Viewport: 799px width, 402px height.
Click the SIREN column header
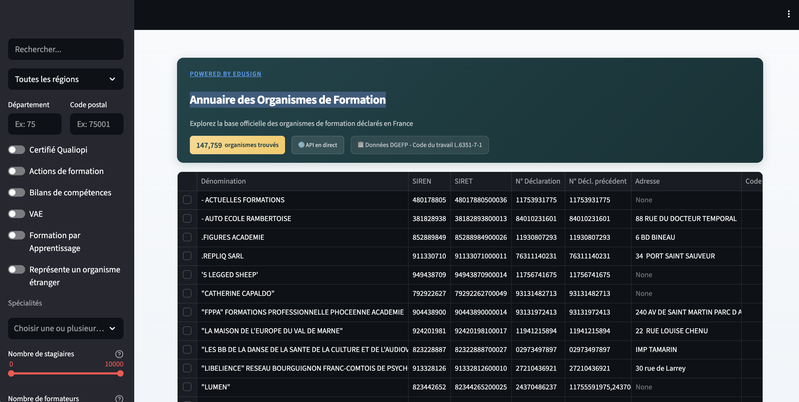tap(422, 181)
